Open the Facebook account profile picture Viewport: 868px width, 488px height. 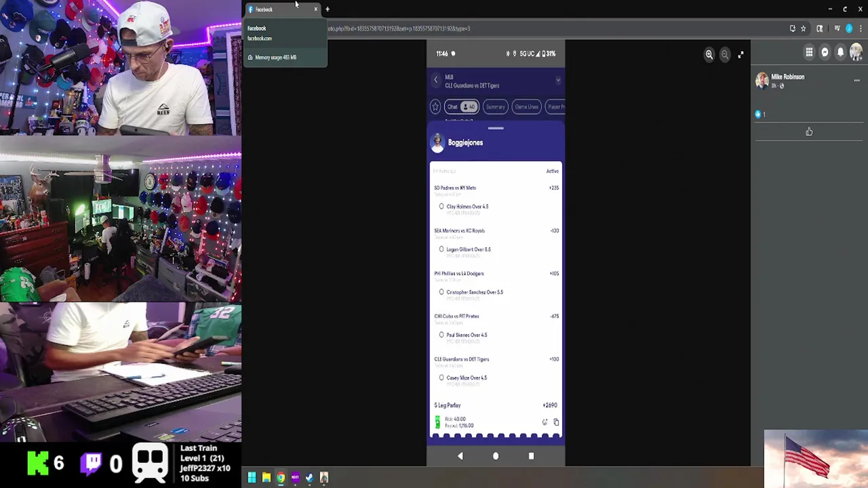pyautogui.click(x=856, y=52)
